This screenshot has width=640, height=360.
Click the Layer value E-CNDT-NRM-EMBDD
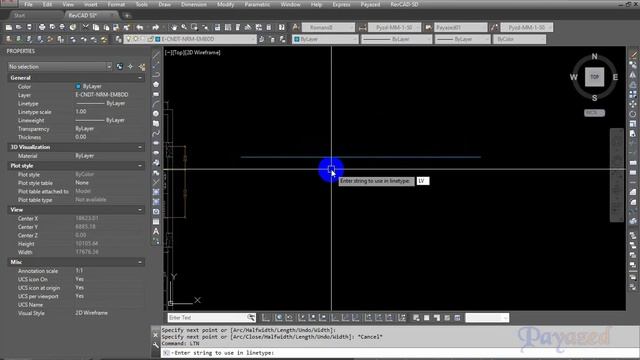coord(102,95)
